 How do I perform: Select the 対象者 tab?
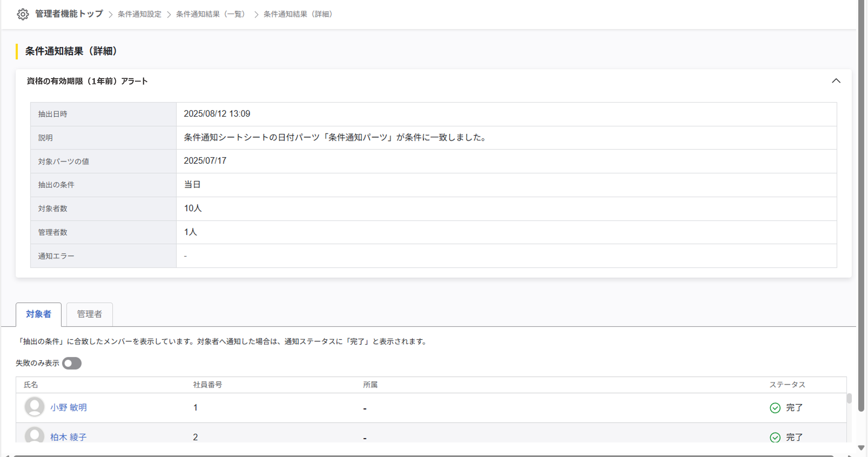tap(38, 314)
